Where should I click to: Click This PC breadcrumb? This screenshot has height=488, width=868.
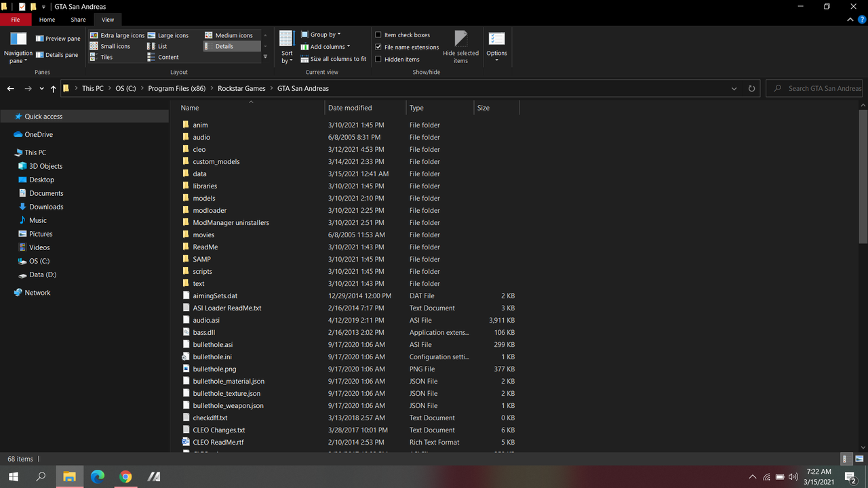(93, 89)
